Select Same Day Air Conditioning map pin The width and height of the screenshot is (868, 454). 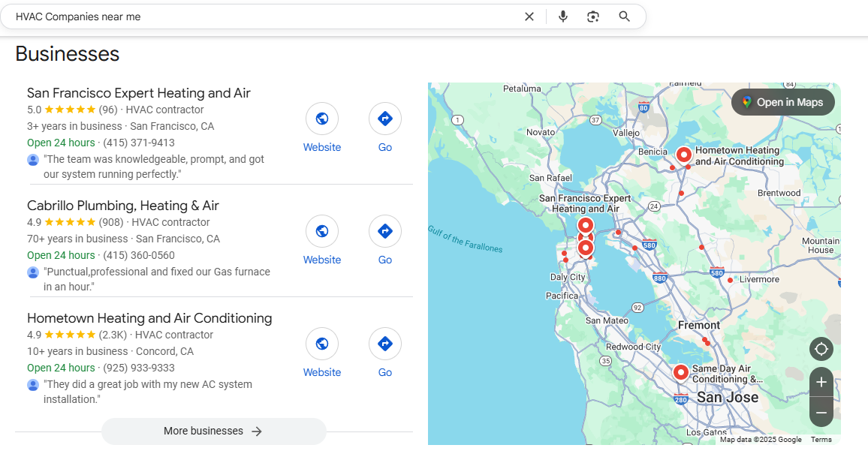point(680,372)
